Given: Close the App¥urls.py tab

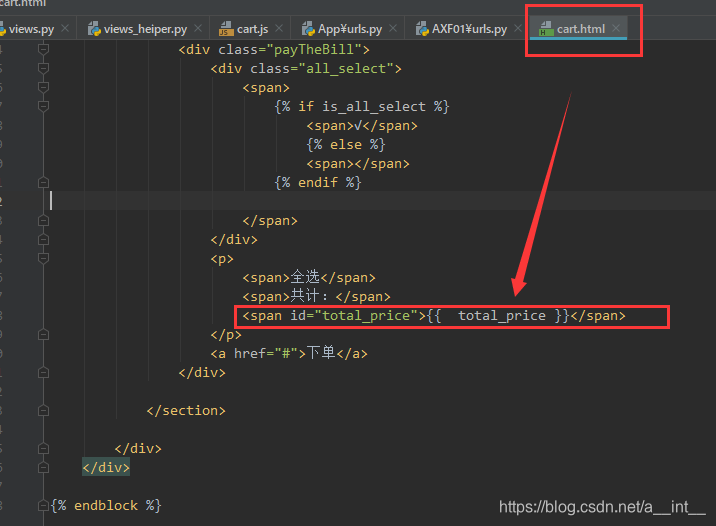Looking at the screenshot, I should (393, 28).
